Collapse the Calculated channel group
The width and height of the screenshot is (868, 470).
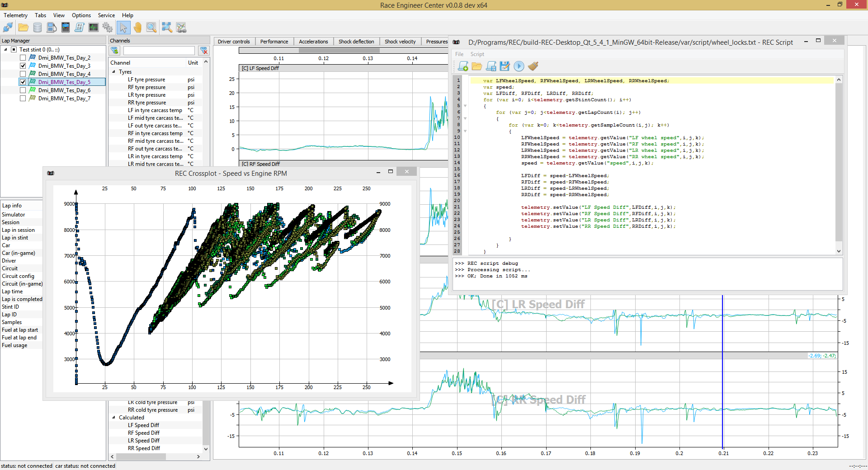pyautogui.click(x=113, y=418)
